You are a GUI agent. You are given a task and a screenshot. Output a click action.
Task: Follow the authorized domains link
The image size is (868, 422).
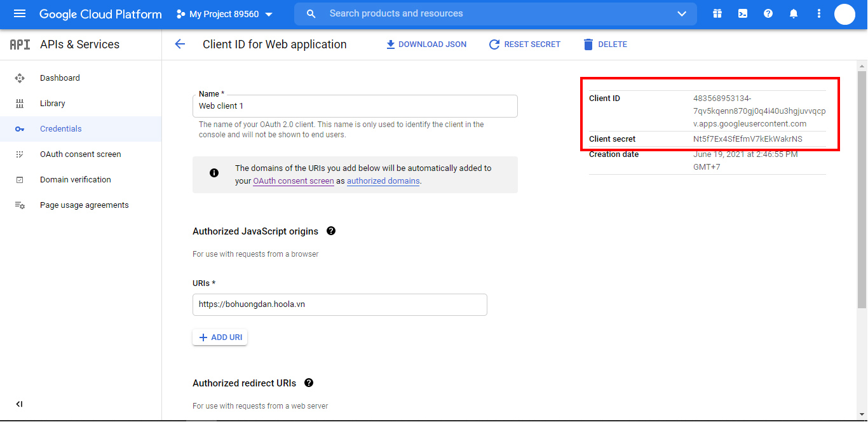(x=383, y=181)
